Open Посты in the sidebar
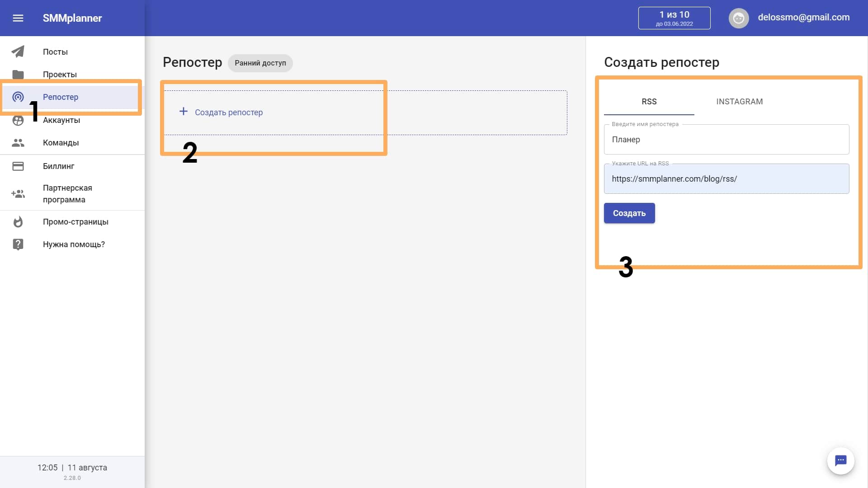868x488 pixels. (x=72, y=52)
